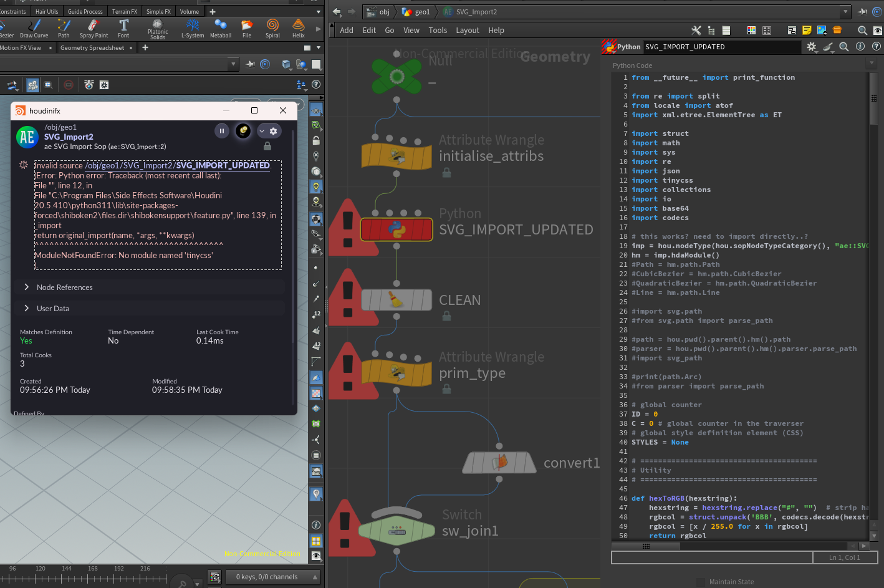Pause updates in the node info window

221,131
